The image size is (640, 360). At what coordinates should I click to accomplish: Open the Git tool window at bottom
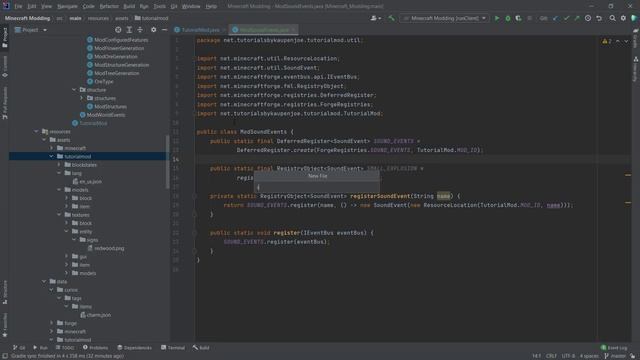[19, 348]
